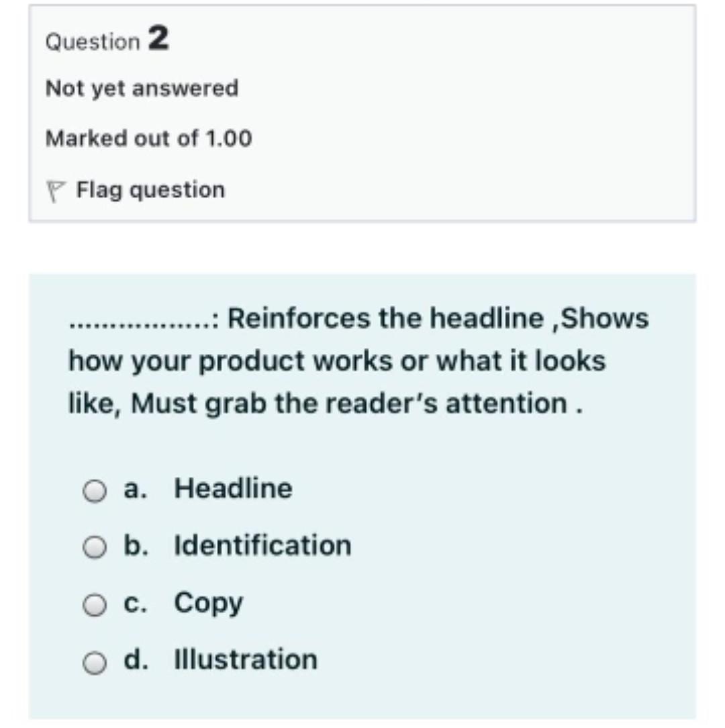Screen dimensions: 725x728
Task: Click the answer label Identification
Action: pyautogui.click(x=262, y=546)
